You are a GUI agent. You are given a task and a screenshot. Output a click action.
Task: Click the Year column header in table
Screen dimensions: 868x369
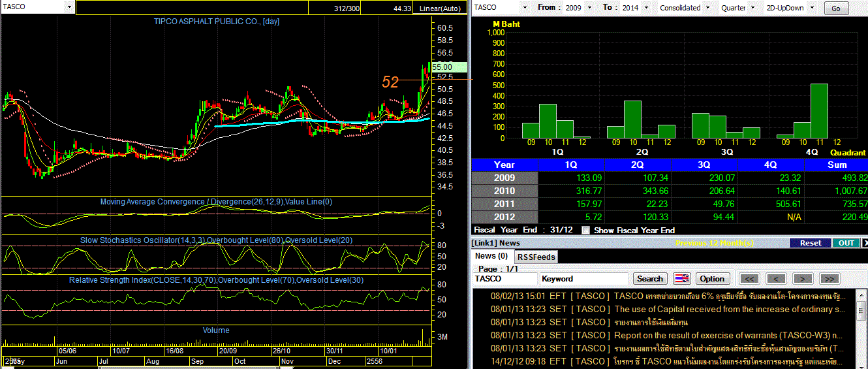click(x=504, y=165)
